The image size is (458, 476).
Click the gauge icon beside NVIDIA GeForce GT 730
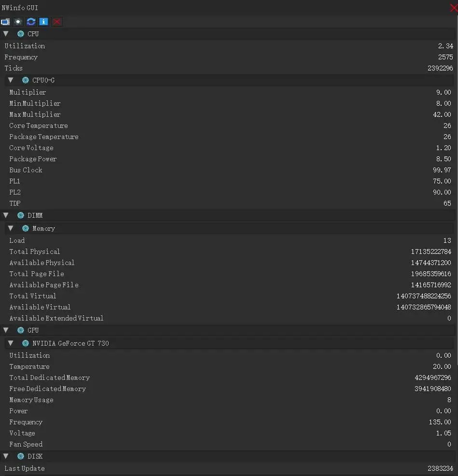(x=26, y=343)
